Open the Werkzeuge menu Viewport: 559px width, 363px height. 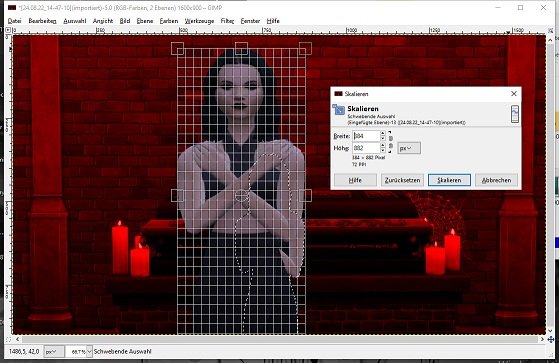point(199,21)
